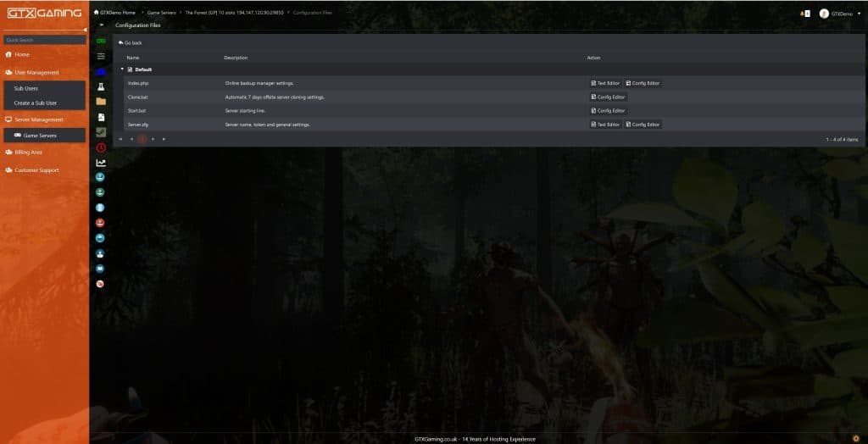This screenshot has width=868, height=444.
Task: Click Game Servers in the breadcrumb
Action: coord(161,14)
